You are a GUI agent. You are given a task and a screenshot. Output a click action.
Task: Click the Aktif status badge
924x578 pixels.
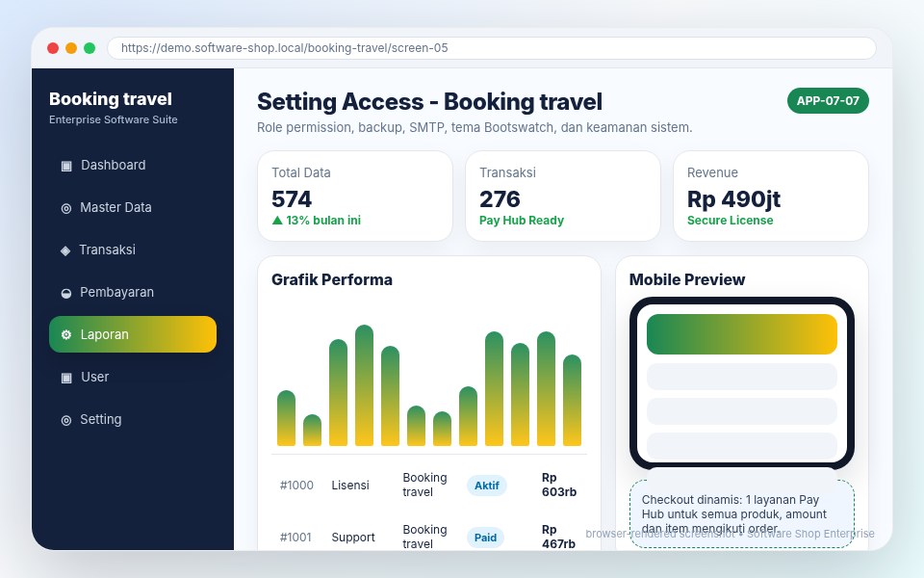coord(487,486)
